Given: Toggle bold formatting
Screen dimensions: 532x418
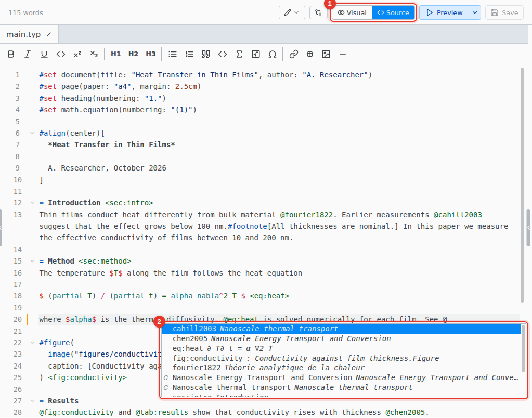Looking at the screenshot, I should tap(11, 54).
